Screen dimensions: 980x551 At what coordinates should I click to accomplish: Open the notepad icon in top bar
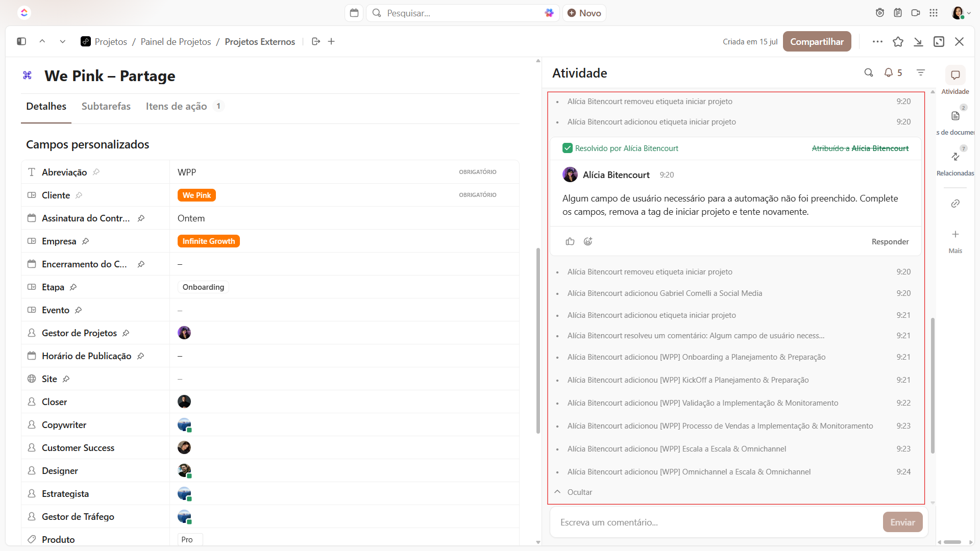tap(898, 13)
